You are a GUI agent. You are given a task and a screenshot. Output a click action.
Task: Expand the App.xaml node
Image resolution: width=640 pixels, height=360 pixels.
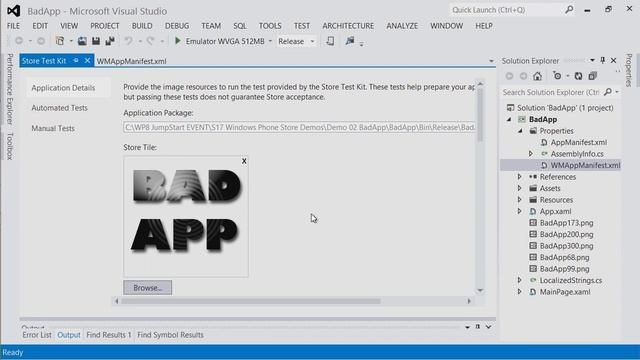point(520,211)
